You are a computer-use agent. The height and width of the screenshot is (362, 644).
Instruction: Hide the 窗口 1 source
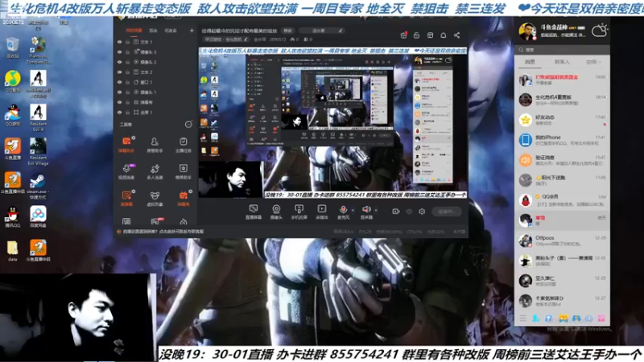[119, 82]
